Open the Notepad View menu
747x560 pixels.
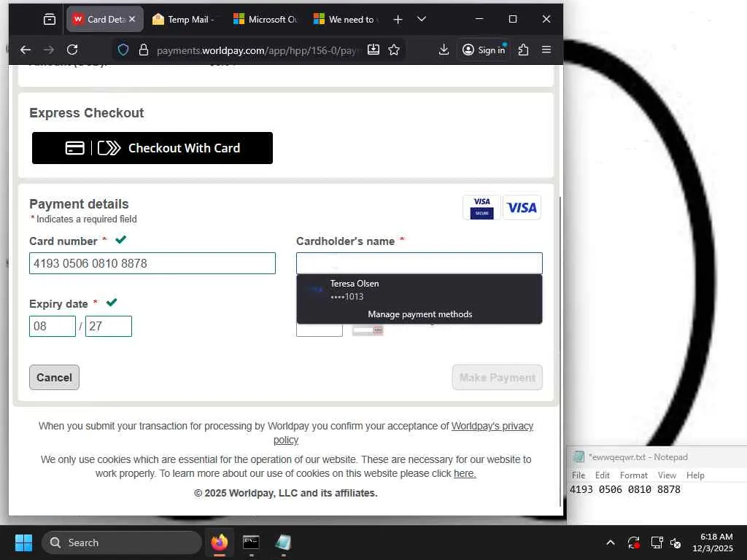pos(667,475)
